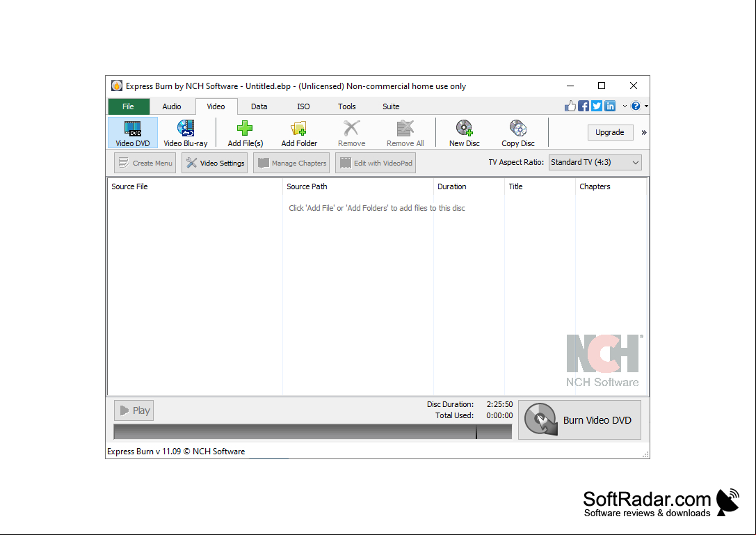Select the Video tab

click(216, 106)
